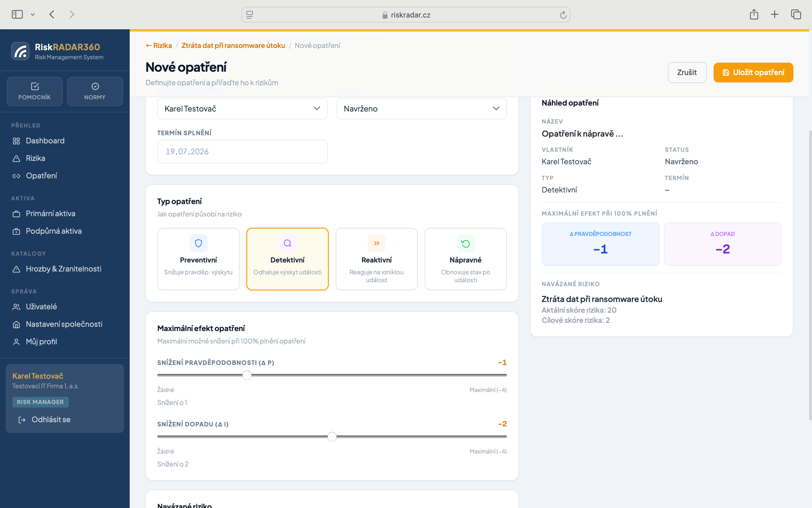Image resolution: width=812 pixels, height=508 pixels.
Task: Click the page vertical scrollbar
Action: pos(810,275)
